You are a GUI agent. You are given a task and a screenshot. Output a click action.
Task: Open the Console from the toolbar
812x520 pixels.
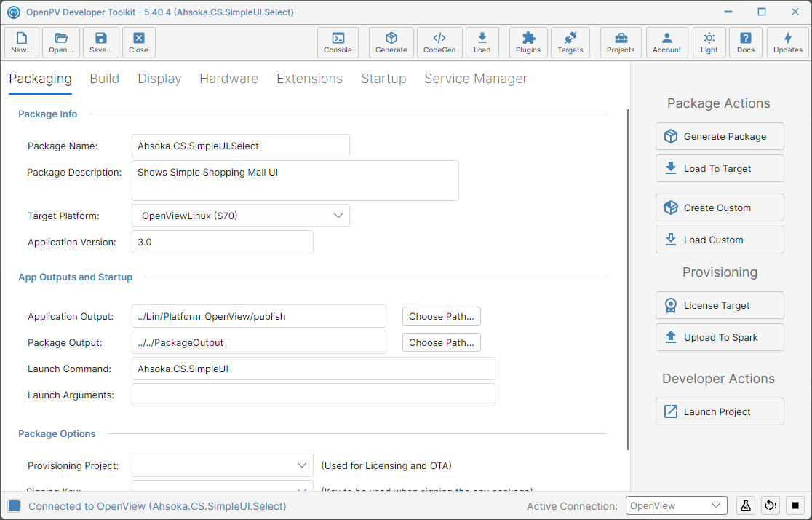tap(338, 42)
